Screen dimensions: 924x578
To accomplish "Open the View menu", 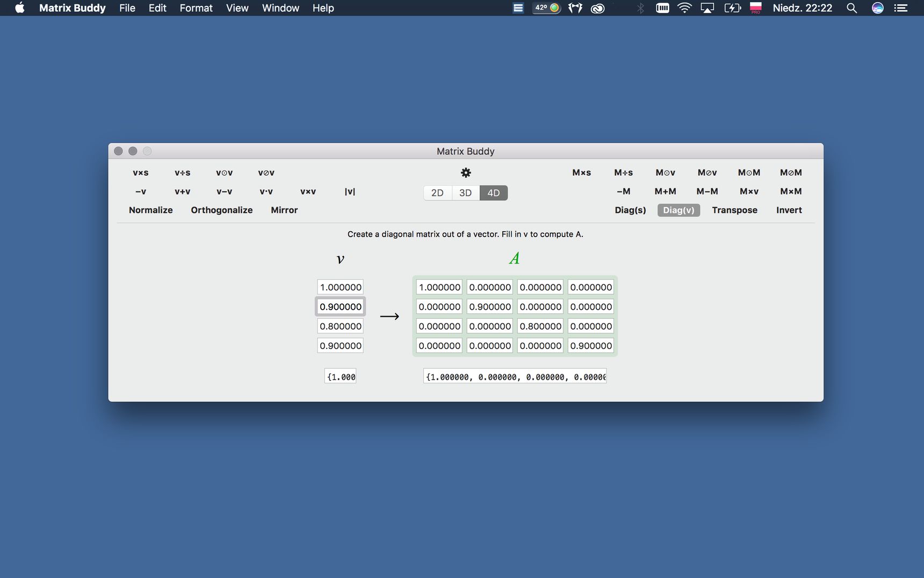I will [237, 8].
